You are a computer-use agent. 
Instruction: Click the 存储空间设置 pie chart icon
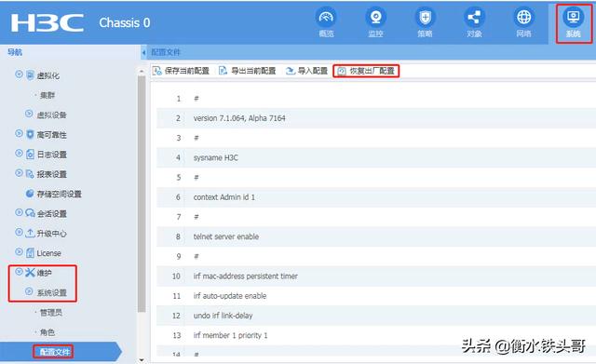coord(30,194)
